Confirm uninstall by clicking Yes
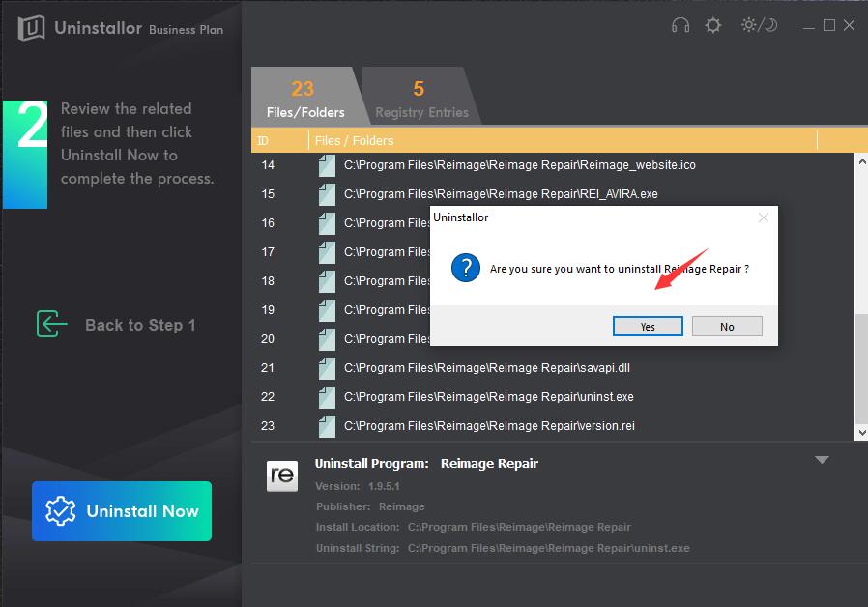This screenshot has height=607, width=868. pos(648,327)
